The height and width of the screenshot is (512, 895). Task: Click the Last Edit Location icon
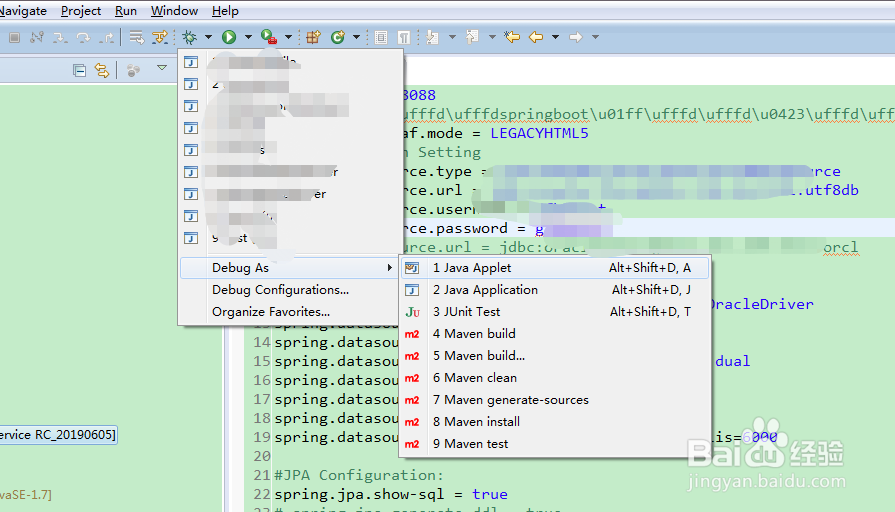[512, 37]
